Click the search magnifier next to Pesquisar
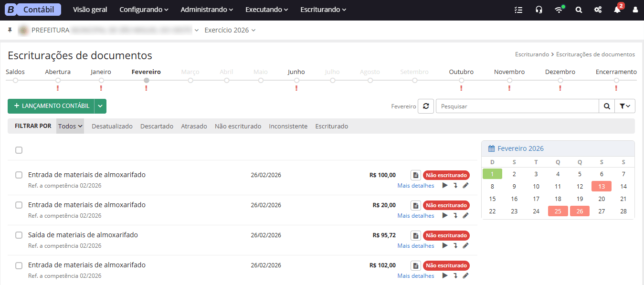The image size is (644, 285). [x=607, y=106]
